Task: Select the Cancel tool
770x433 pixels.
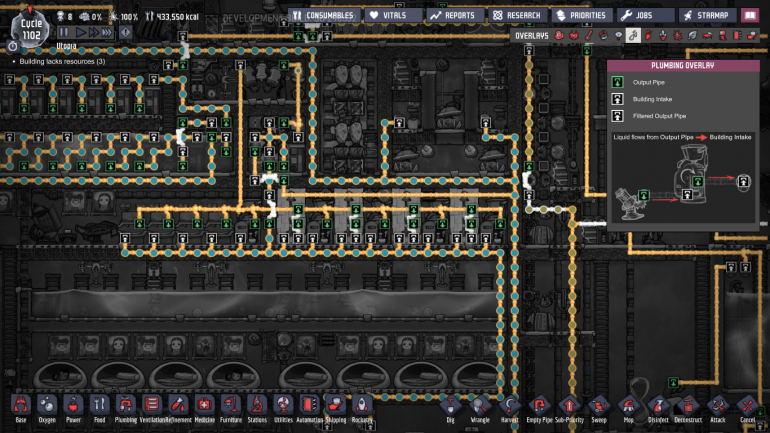Action: point(747,408)
